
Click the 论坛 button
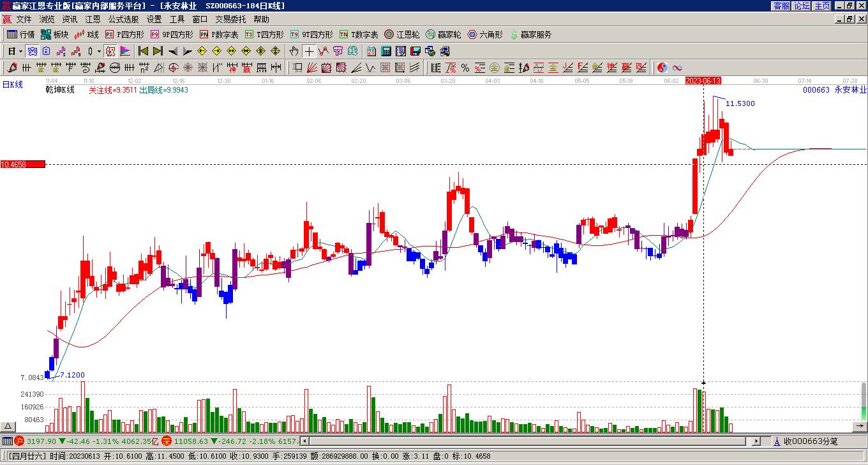802,6
